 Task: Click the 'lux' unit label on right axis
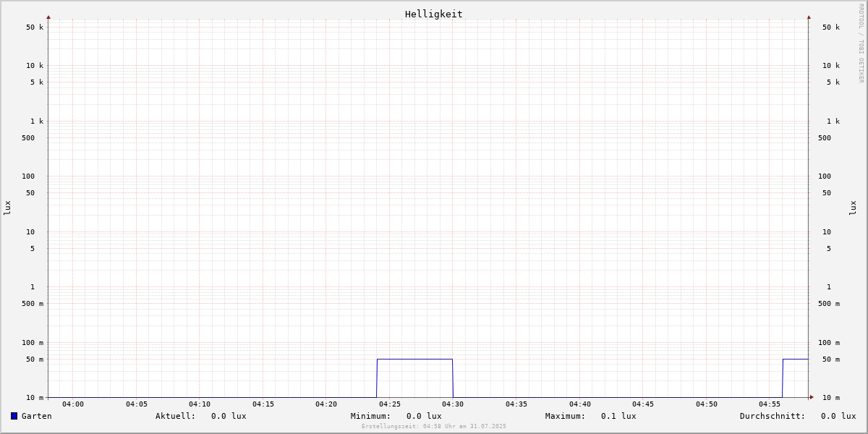(853, 208)
